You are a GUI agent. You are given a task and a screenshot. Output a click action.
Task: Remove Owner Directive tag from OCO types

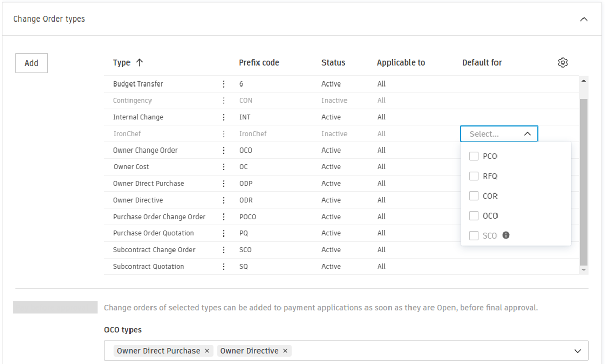tap(285, 351)
